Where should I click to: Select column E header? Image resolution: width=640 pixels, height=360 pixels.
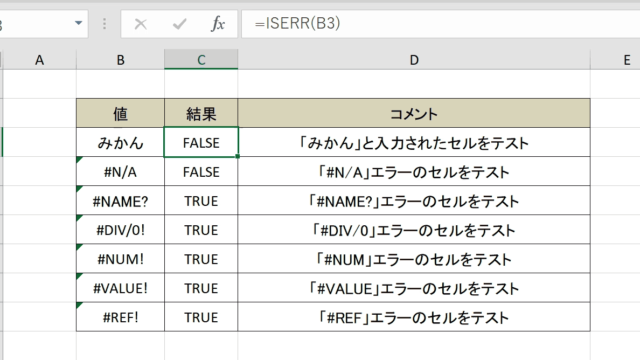pyautogui.click(x=616, y=60)
